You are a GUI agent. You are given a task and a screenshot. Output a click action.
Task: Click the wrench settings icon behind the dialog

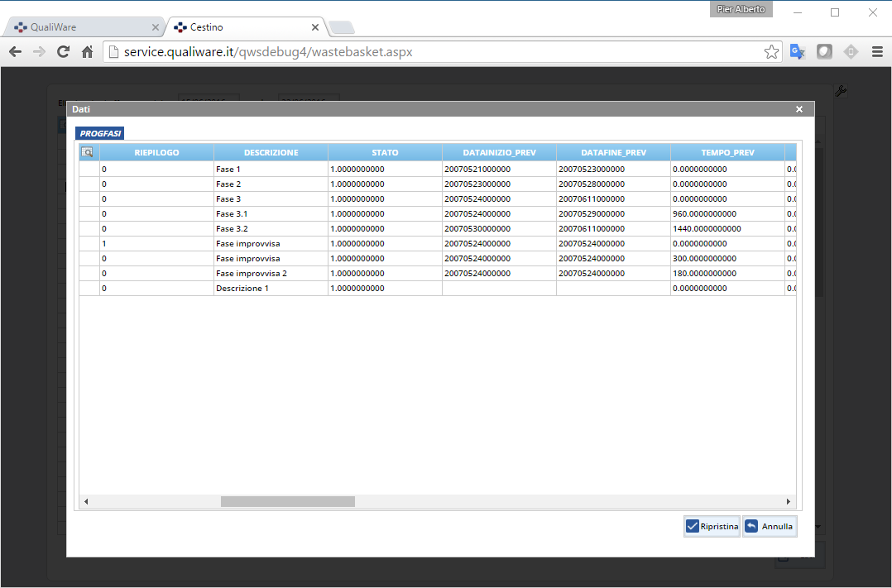click(840, 92)
